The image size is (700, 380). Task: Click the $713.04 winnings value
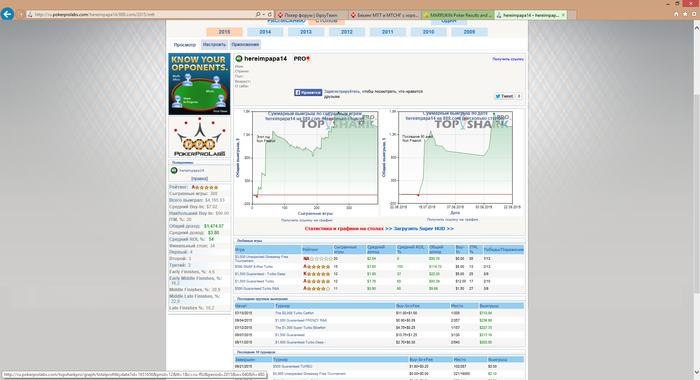click(486, 313)
